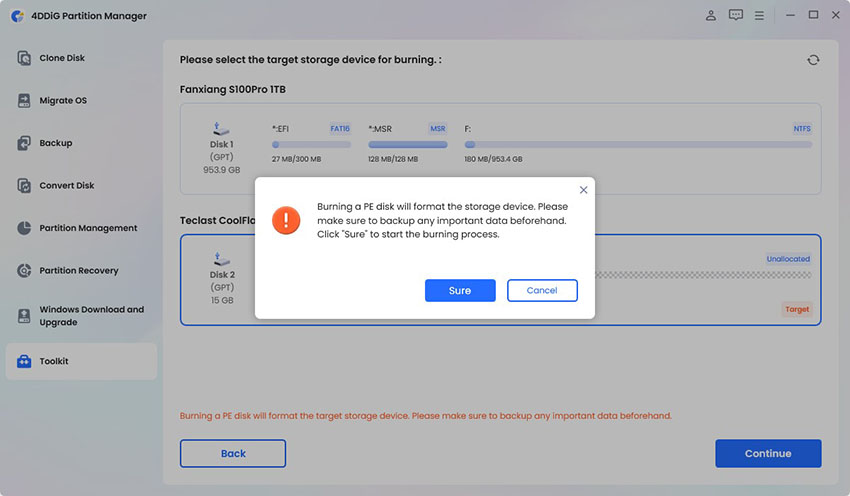Click the Partition Management pie icon
This screenshot has width=850, height=496.
[x=24, y=228]
